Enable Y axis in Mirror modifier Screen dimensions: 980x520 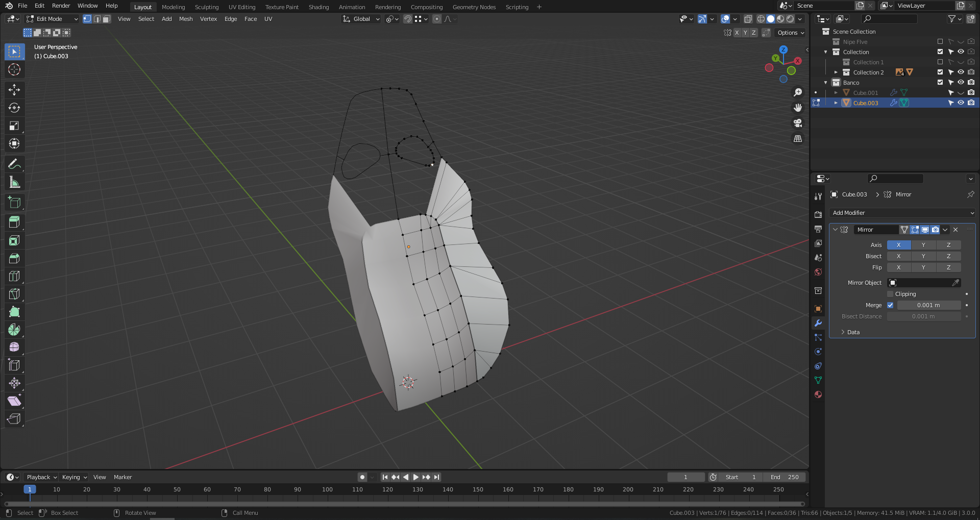point(923,245)
